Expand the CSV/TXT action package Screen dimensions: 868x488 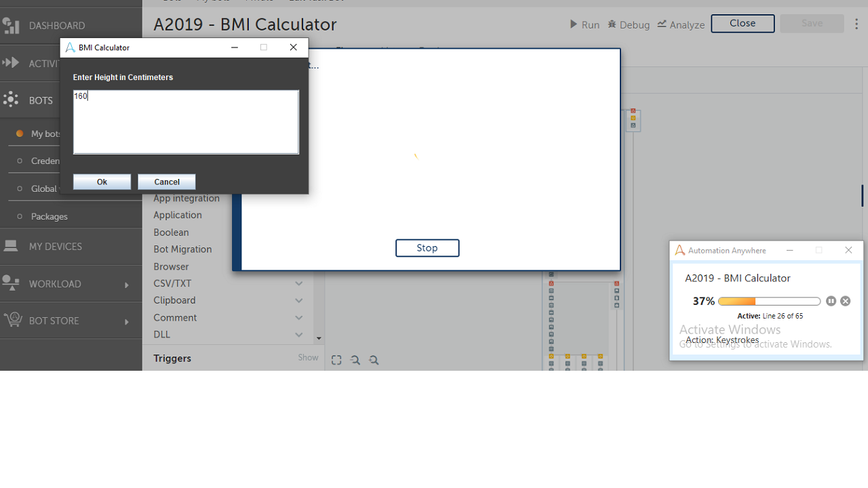click(x=298, y=283)
